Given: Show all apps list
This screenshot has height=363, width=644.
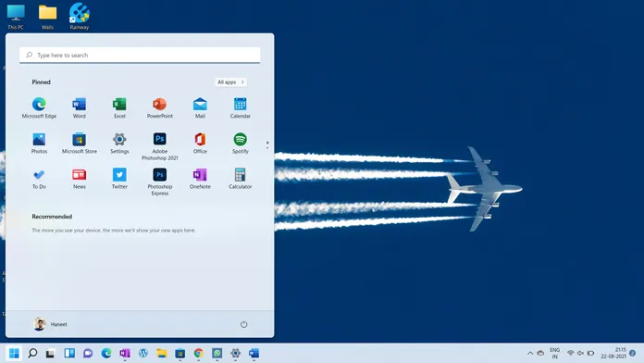Looking at the screenshot, I should coord(230,82).
